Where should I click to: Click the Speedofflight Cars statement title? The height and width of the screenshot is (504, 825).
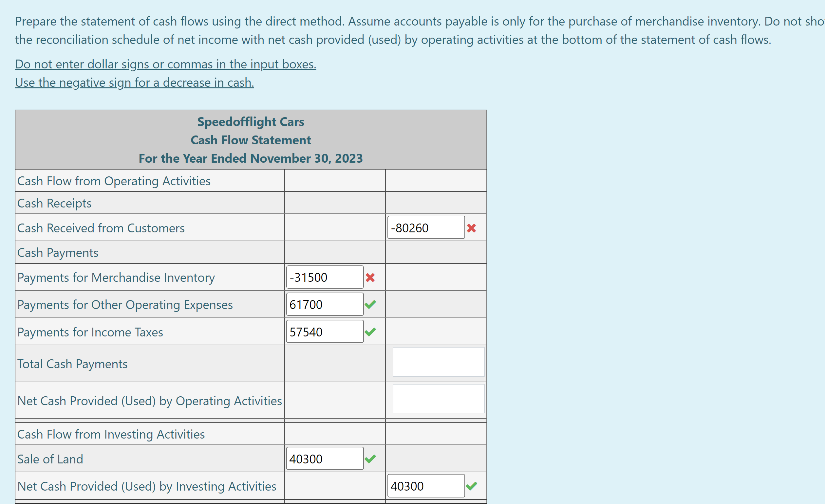pos(251,121)
